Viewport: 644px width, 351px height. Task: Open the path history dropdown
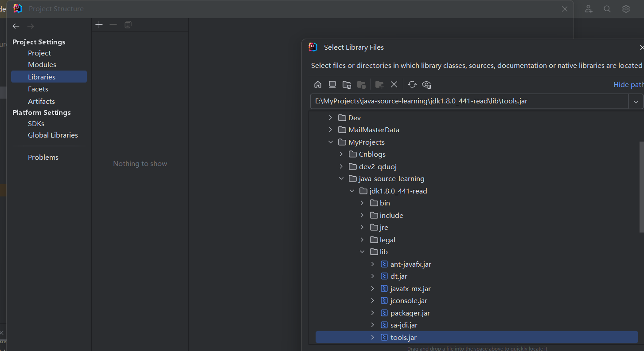(636, 101)
